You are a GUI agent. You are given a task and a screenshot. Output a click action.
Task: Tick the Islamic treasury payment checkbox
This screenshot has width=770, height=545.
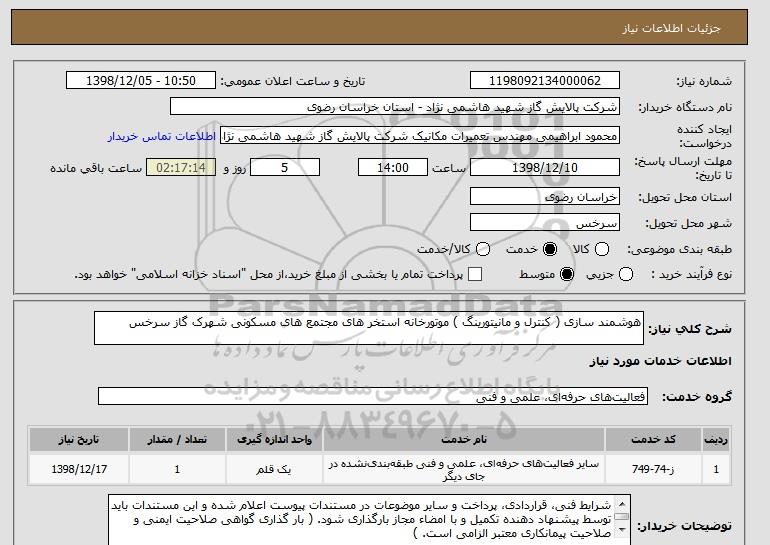click(x=475, y=274)
